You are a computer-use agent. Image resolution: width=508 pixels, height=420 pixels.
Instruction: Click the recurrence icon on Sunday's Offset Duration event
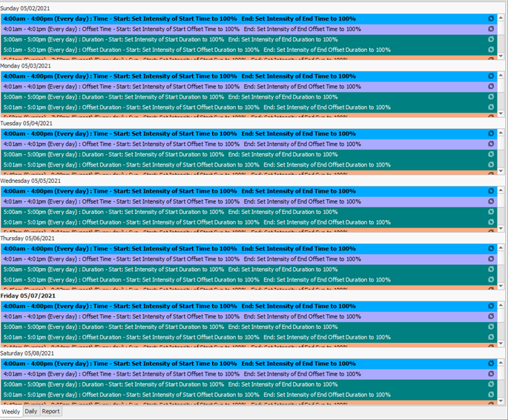491,50
